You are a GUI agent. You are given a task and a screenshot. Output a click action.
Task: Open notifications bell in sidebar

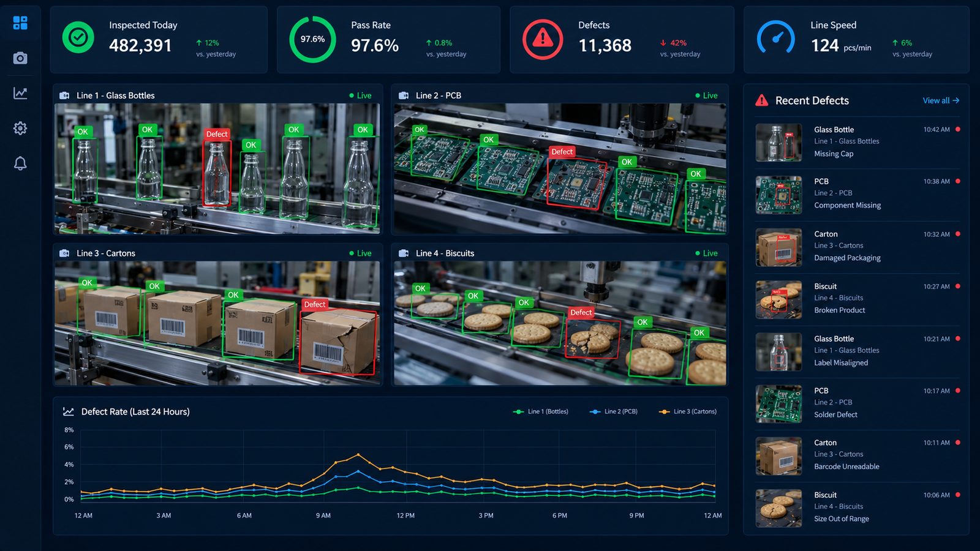(20, 163)
